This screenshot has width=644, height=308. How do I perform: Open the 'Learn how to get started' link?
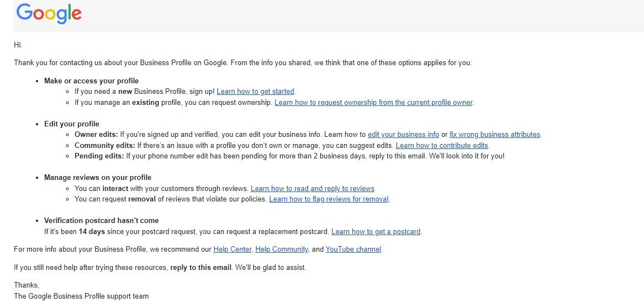(x=256, y=92)
